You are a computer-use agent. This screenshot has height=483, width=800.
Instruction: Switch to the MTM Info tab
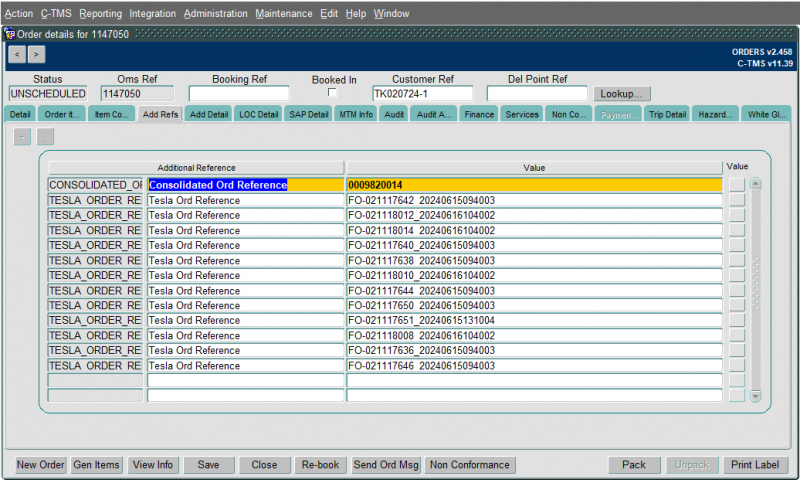click(x=356, y=114)
